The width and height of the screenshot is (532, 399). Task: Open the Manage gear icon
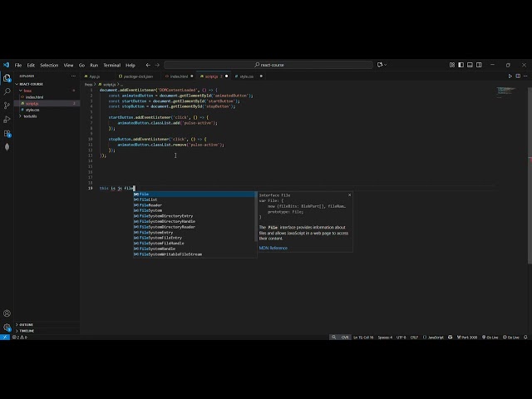coord(7,328)
